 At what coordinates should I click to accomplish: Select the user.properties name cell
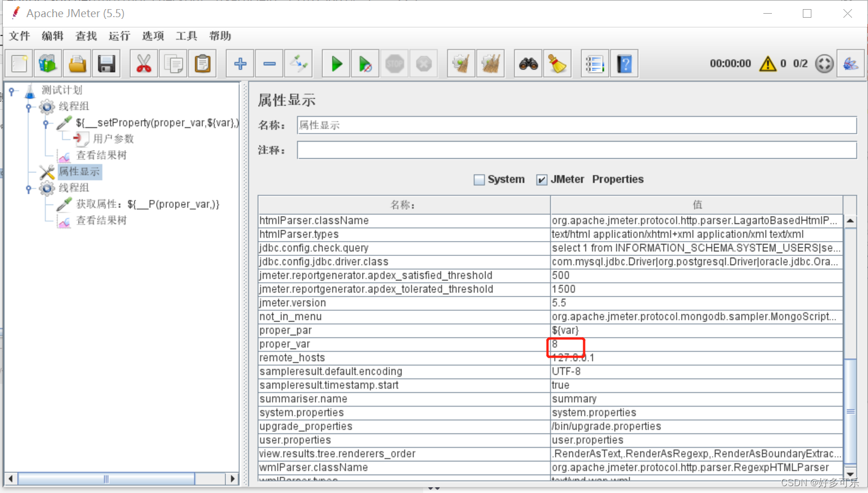(404, 440)
